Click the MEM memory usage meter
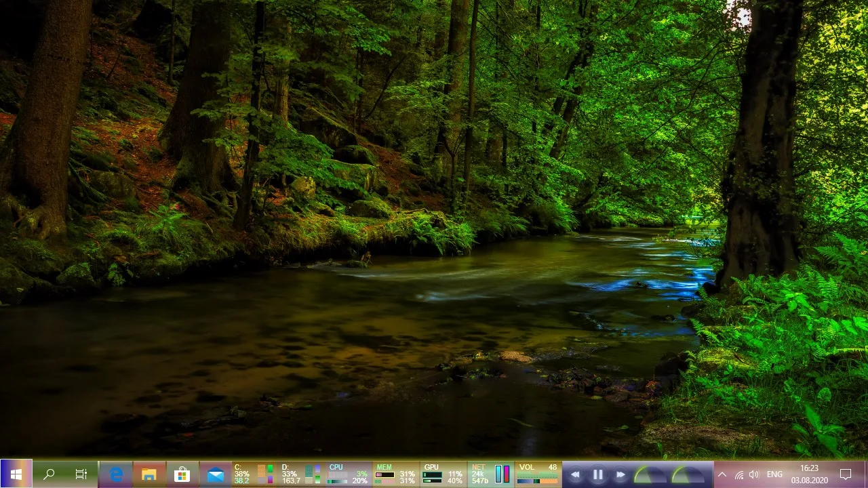868x488 pixels. coord(396,474)
